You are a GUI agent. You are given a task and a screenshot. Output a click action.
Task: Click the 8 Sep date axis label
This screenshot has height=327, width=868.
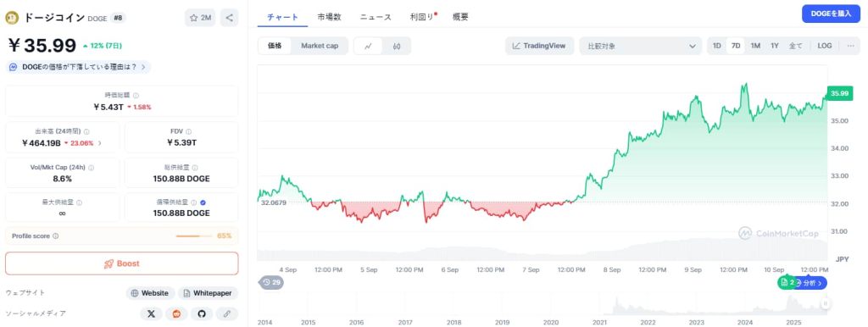(x=612, y=269)
